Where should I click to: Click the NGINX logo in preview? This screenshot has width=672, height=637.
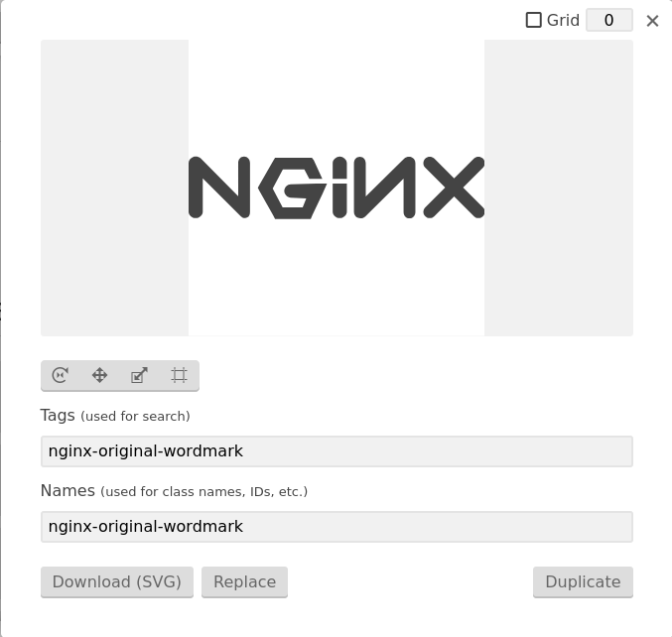(336, 188)
